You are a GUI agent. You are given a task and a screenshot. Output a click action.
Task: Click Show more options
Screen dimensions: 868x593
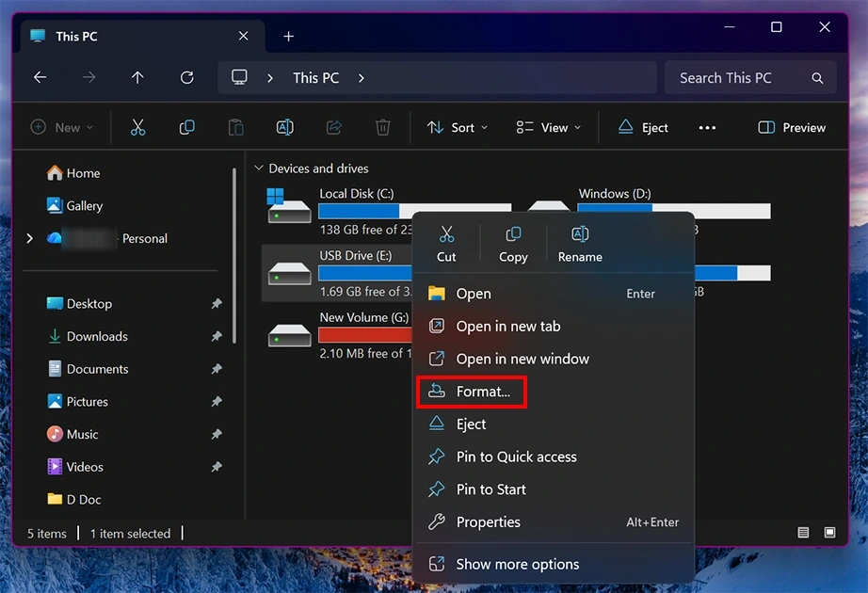pos(554,564)
